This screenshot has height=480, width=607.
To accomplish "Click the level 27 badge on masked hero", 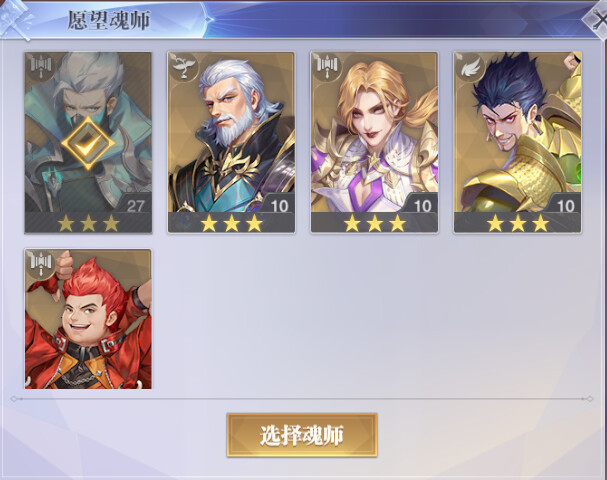I will pos(135,206).
